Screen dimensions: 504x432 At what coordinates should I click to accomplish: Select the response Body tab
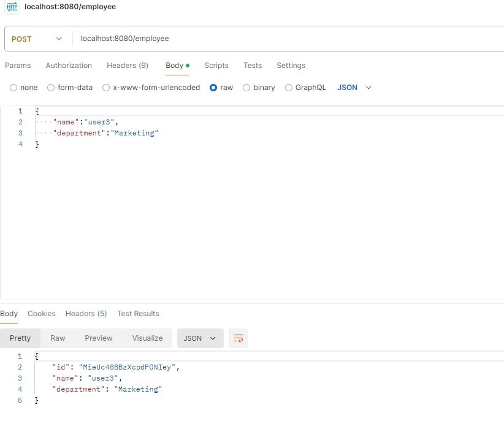(x=9, y=314)
